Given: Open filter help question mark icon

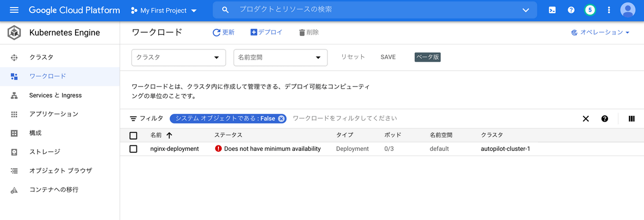Looking at the screenshot, I should [x=605, y=119].
